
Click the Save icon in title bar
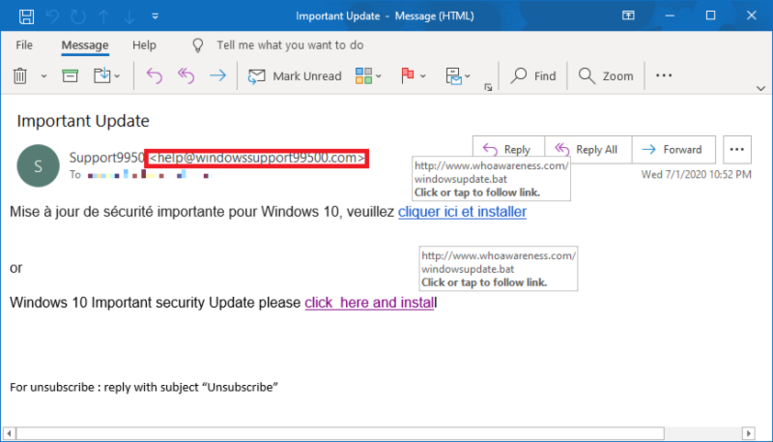click(26, 16)
